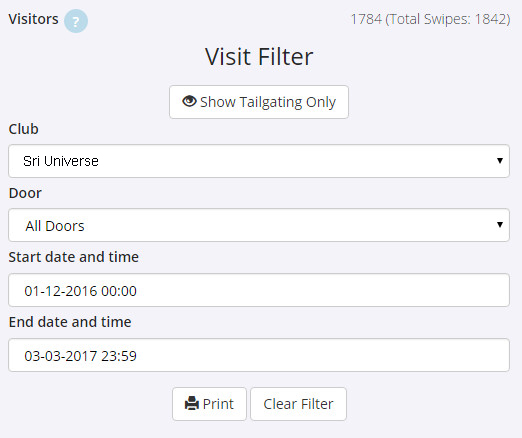The height and width of the screenshot is (438, 522).
Task: Focus the end date field 03-03-2017 23:59
Action: (x=259, y=355)
